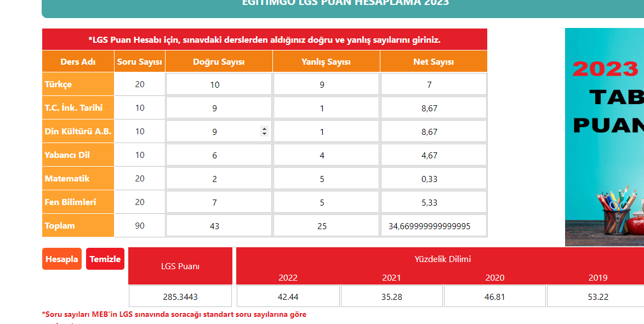644x324 pixels.
Task: Click the Hesapla button
Action: point(62,259)
